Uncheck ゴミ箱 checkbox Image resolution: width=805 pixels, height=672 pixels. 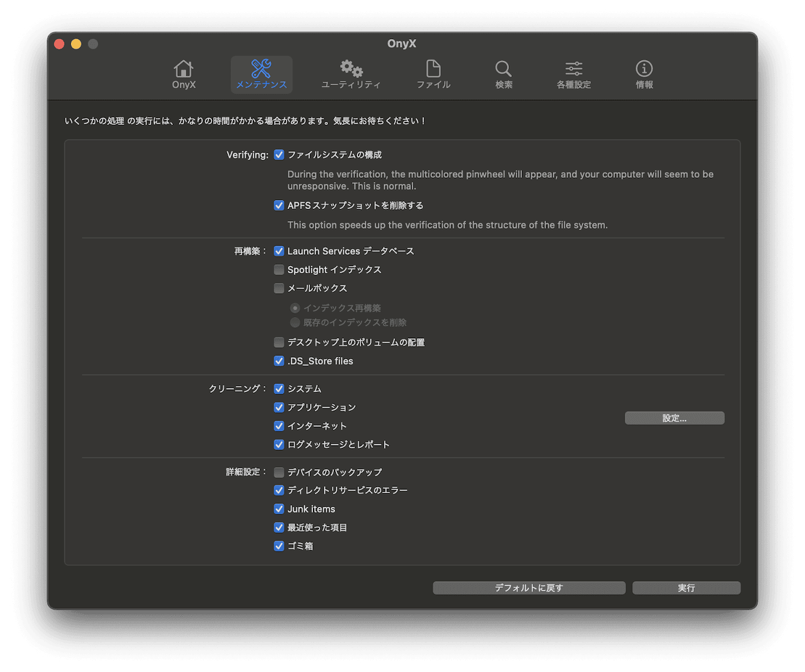point(279,546)
